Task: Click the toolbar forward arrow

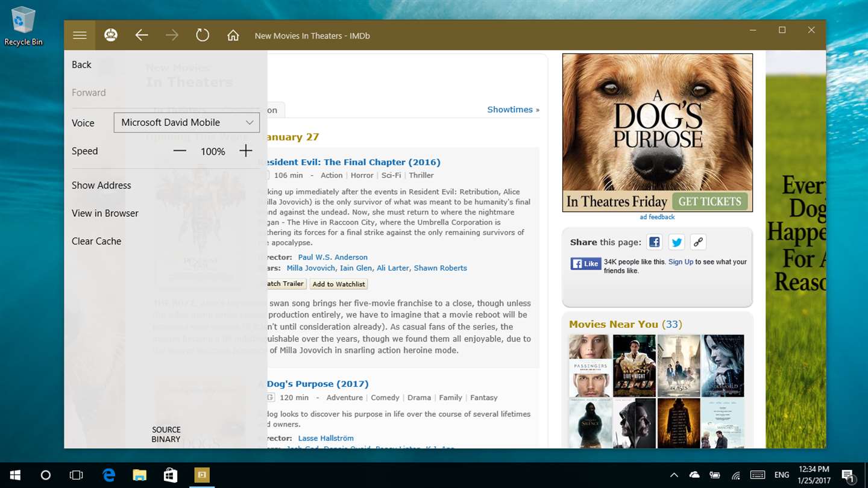Action: (172, 36)
